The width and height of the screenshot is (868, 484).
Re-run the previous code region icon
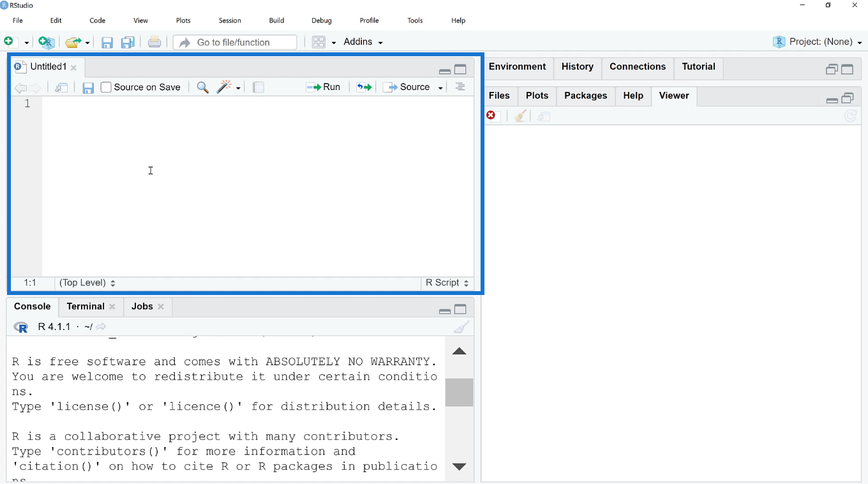click(364, 87)
